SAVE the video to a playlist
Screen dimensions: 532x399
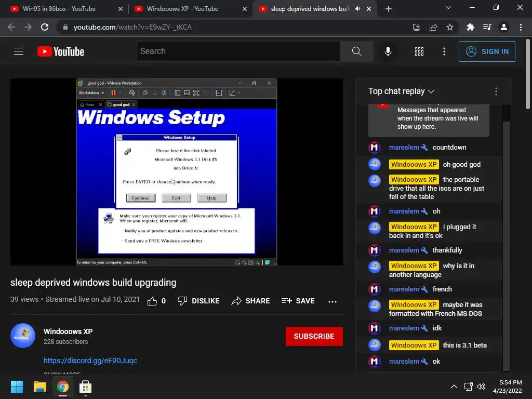pyautogui.click(x=298, y=301)
